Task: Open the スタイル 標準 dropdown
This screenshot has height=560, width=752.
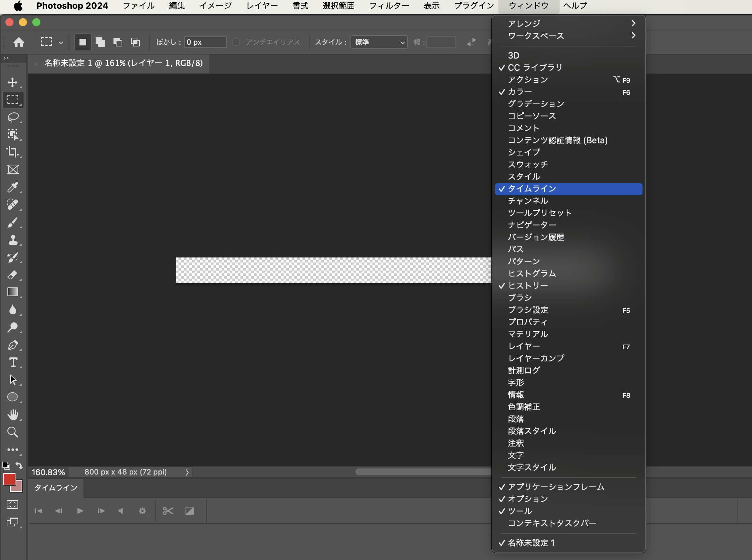Action: point(379,42)
